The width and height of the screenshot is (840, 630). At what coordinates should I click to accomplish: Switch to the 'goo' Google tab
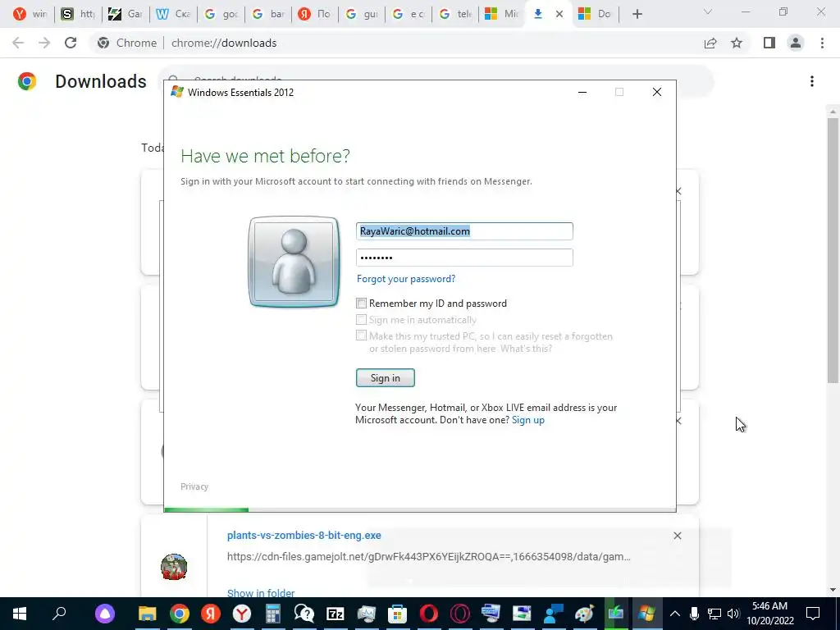coord(221,14)
